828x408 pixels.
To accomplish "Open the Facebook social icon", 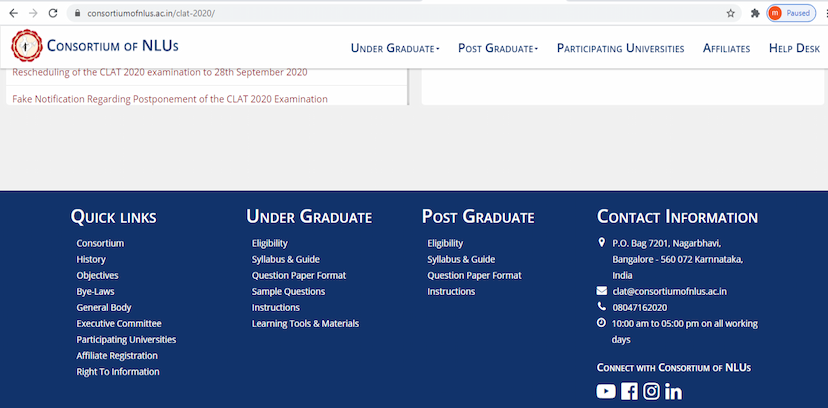I will pos(629,391).
